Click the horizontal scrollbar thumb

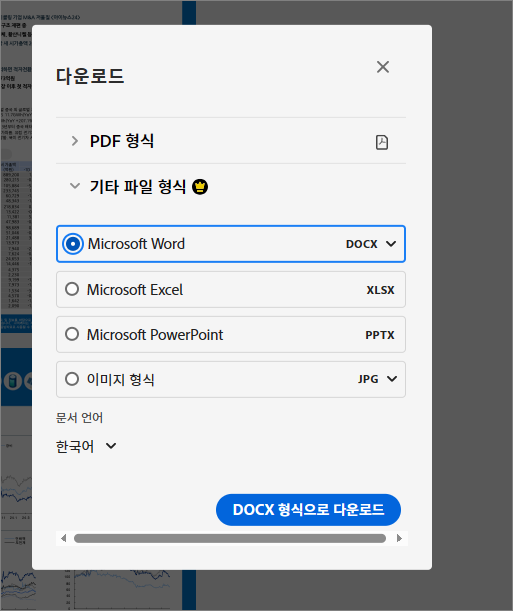(x=230, y=538)
